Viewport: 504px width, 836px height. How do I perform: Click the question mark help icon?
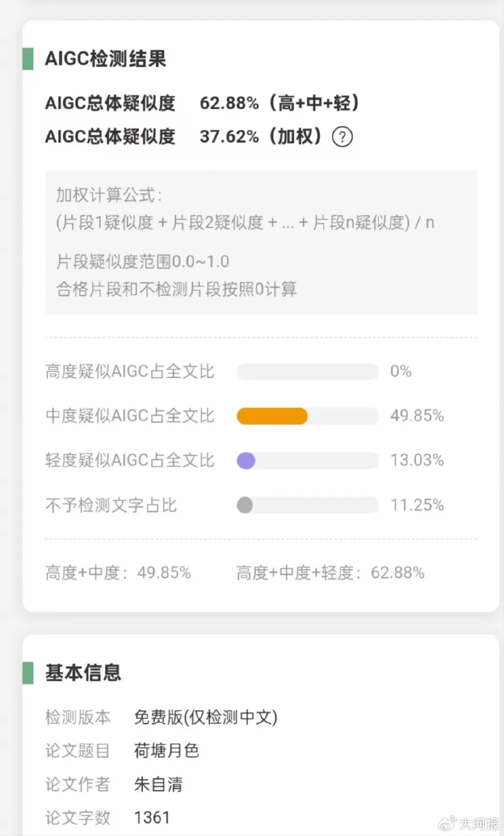[342, 137]
